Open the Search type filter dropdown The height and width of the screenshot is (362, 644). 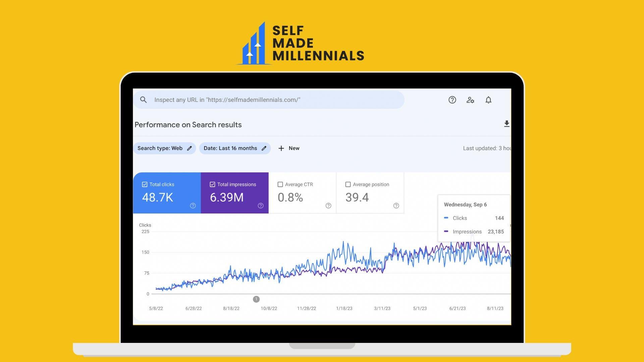[164, 148]
